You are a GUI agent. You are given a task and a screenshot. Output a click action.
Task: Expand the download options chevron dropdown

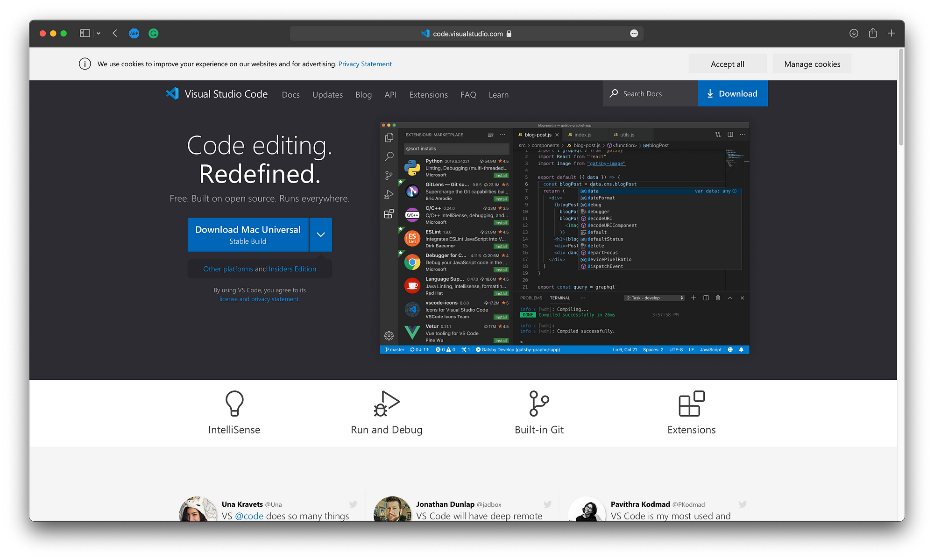click(321, 234)
